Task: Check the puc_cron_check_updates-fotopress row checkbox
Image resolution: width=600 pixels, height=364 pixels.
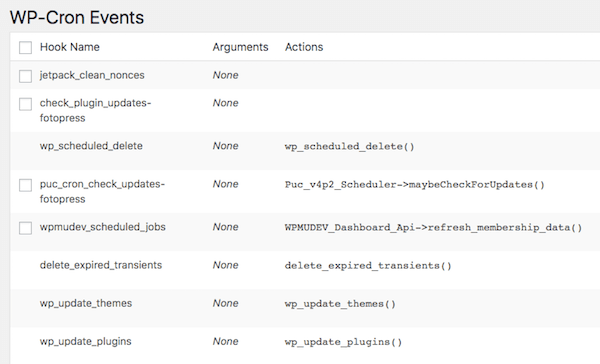Action: coord(26,185)
